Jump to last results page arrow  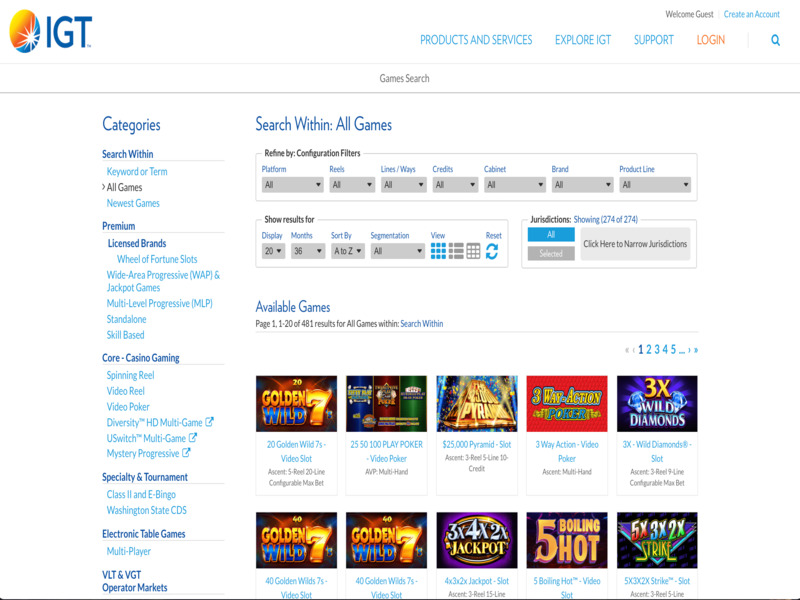click(x=696, y=350)
